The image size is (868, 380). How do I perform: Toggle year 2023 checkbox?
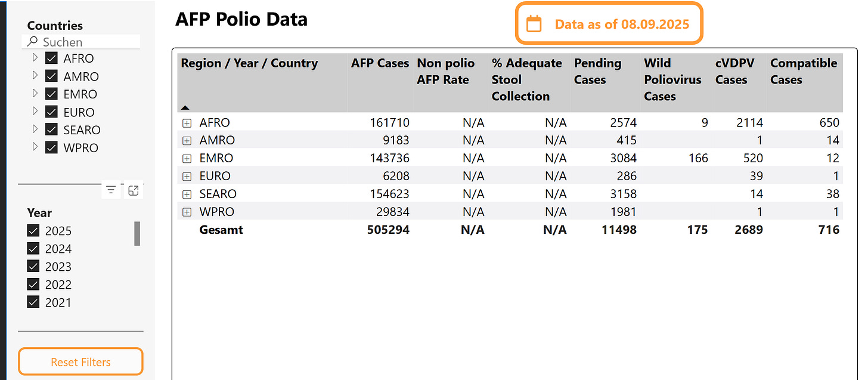tap(33, 267)
